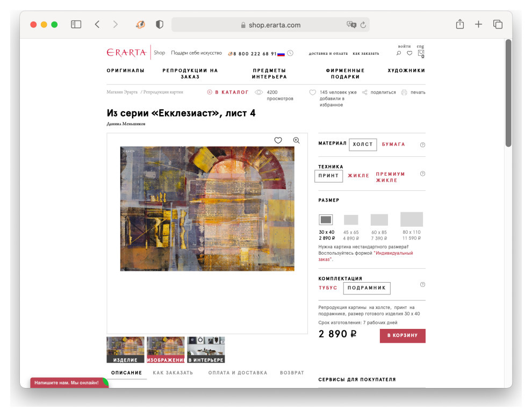
Task: Open the shopping cart icon in header
Action: pyautogui.click(x=421, y=54)
